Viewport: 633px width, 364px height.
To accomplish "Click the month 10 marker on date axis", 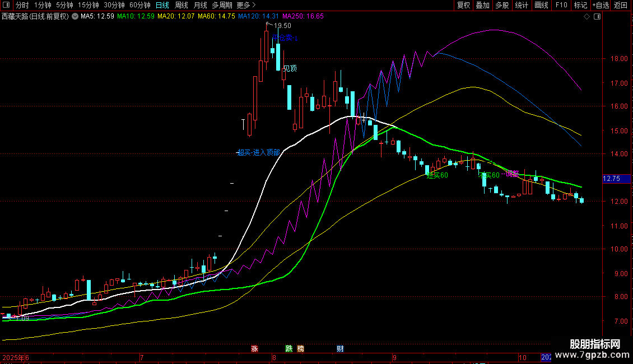I will (523, 357).
